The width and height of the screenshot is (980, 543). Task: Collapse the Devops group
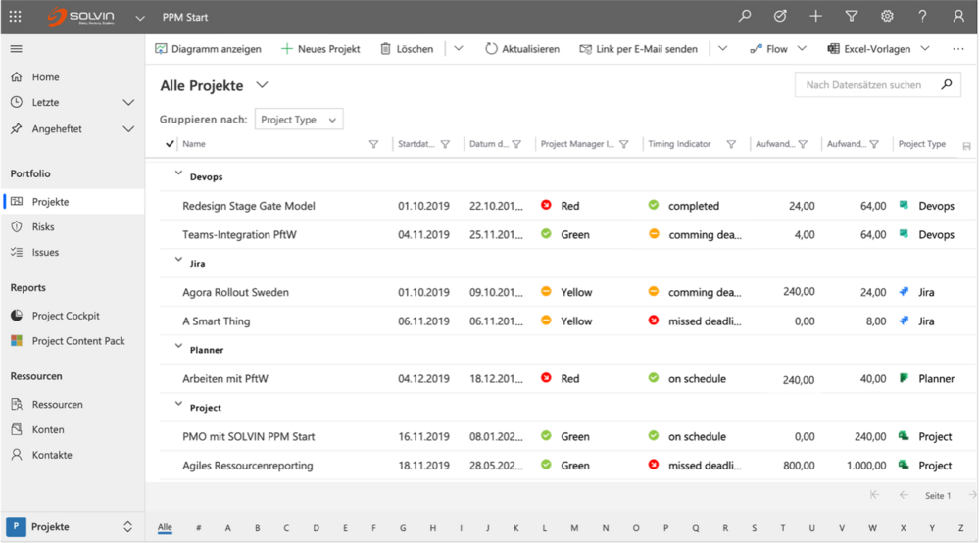[x=178, y=173]
